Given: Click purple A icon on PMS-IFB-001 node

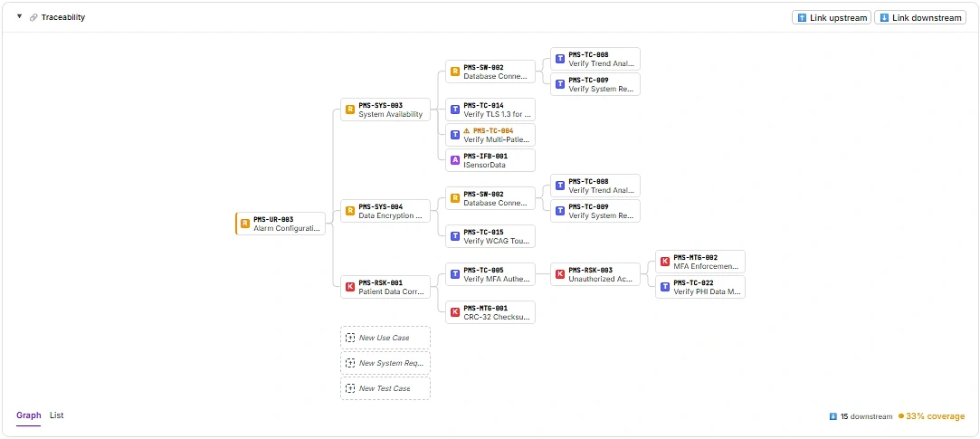Looking at the screenshot, I should click(456, 161).
